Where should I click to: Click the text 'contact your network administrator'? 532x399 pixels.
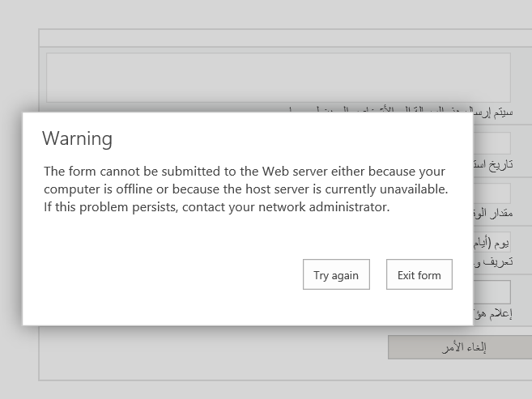coord(286,207)
